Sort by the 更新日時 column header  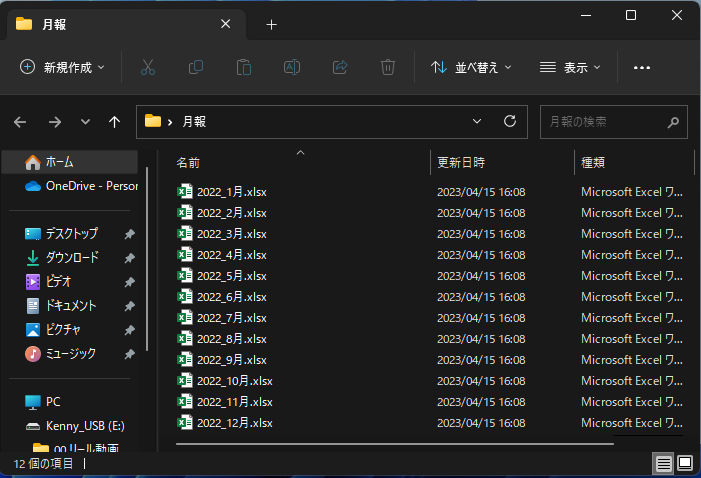[461, 162]
